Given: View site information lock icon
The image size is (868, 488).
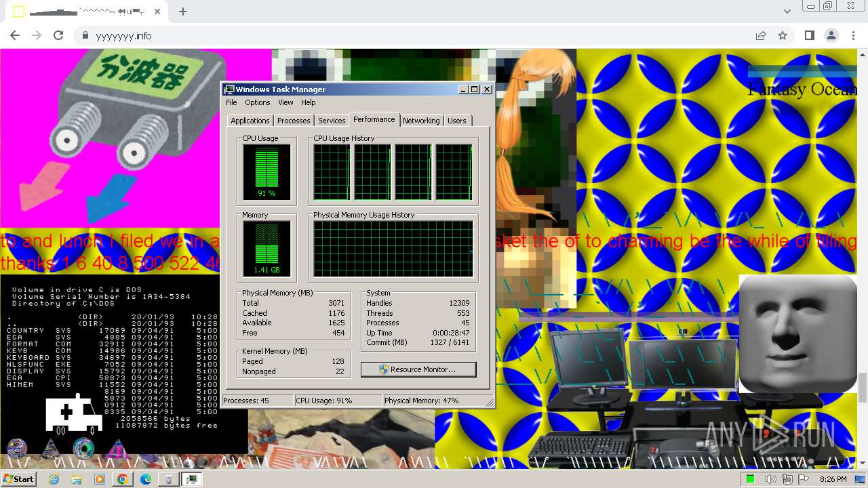Looking at the screenshot, I should point(85,35).
